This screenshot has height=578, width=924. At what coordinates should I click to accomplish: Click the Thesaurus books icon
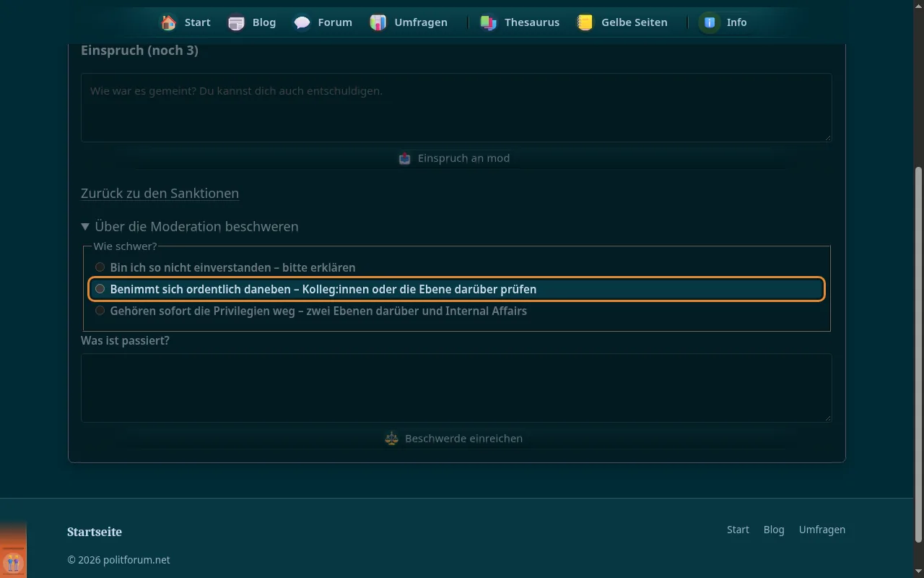[x=489, y=22]
